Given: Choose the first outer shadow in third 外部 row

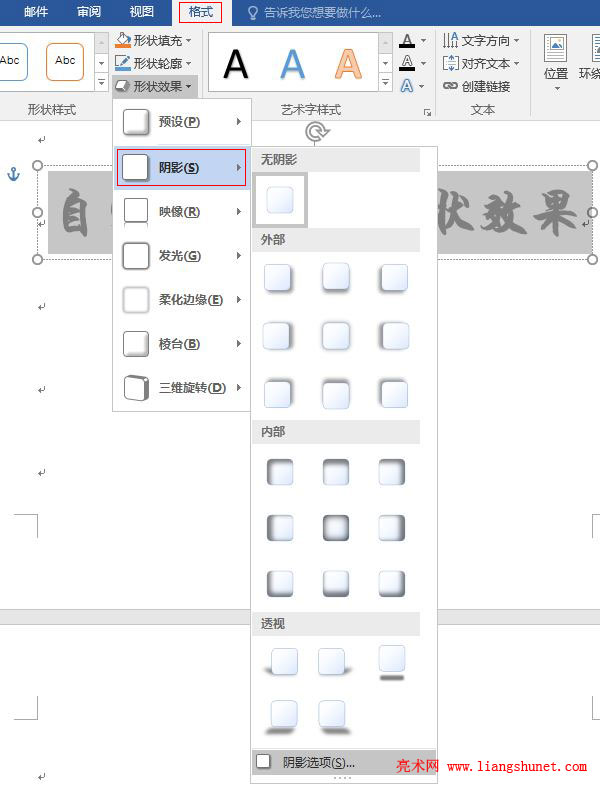Looking at the screenshot, I should click(x=277, y=394).
